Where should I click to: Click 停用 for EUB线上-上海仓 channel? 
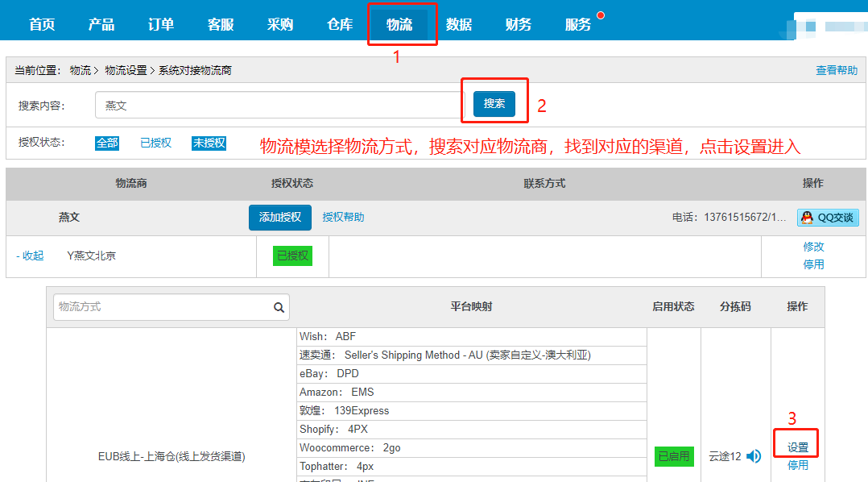coord(798,465)
